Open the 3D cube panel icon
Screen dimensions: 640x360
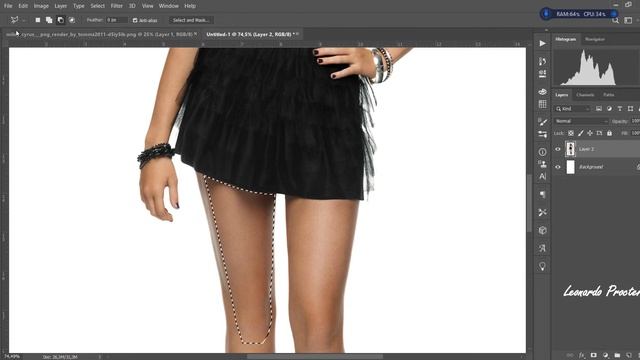click(x=542, y=230)
